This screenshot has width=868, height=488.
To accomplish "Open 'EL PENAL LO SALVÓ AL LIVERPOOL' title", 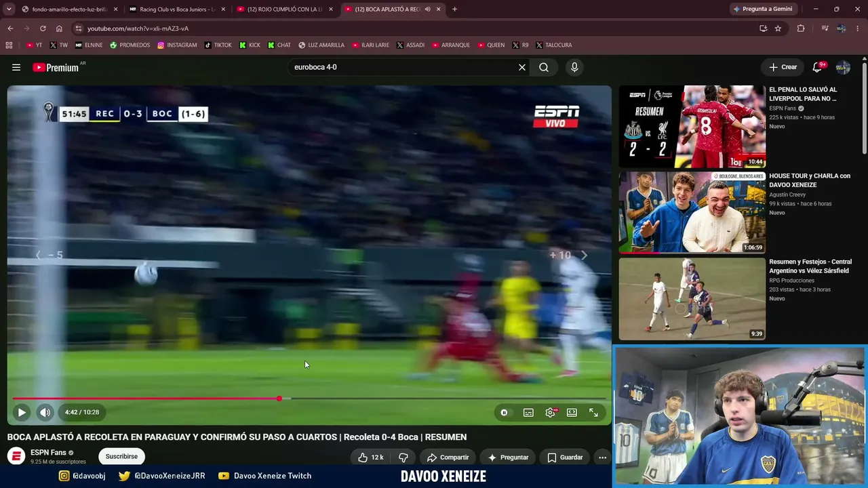I will point(803,94).
